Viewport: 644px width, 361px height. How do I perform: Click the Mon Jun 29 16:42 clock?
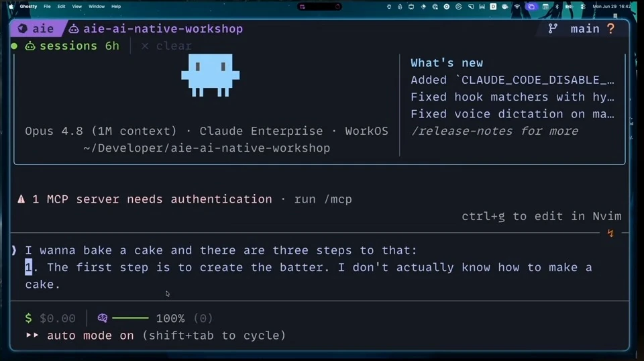click(x=612, y=7)
